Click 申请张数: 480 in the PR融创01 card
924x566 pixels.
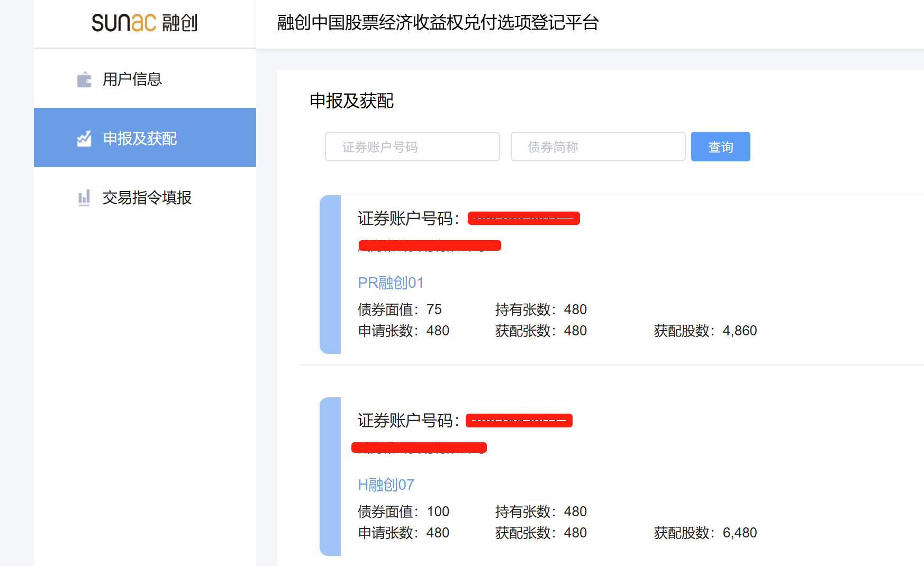403,331
